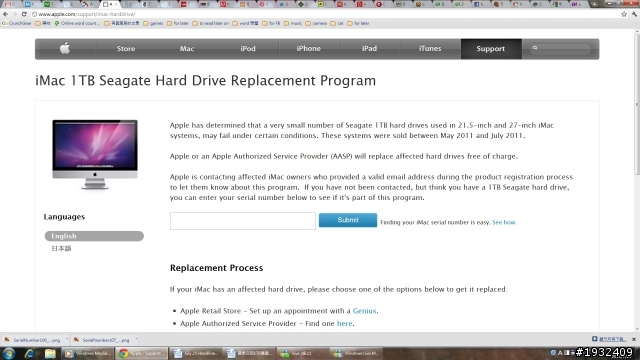Viewport: 640px width, 360px height.
Task: Switch to Windows Live Messenger taskbar item
Action: click(357, 353)
